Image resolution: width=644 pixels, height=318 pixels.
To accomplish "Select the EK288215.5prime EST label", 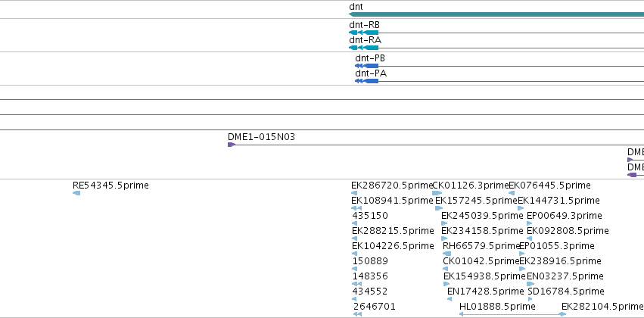I will click(x=393, y=231).
